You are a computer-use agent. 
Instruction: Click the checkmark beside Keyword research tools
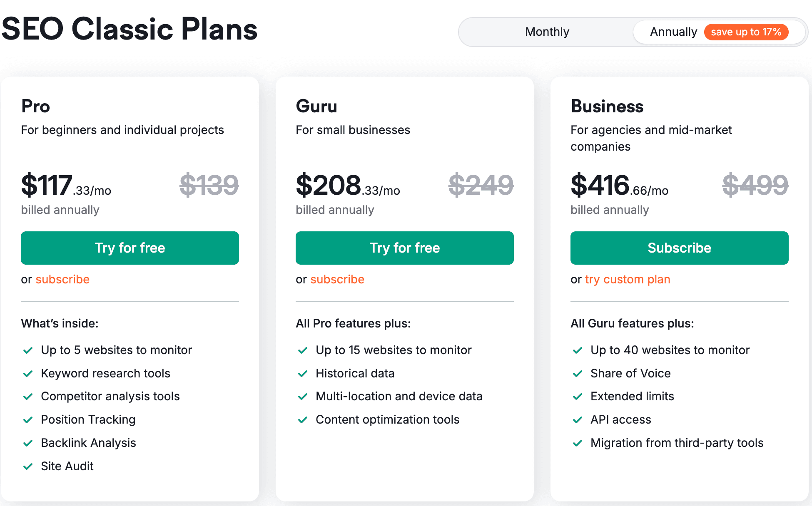click(x=28, y=373)
